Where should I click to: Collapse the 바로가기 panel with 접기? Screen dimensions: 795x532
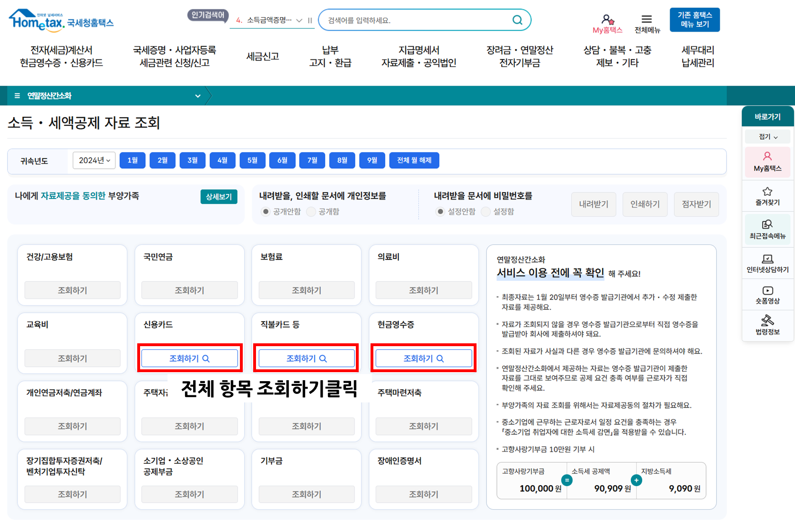click(768, 137)
